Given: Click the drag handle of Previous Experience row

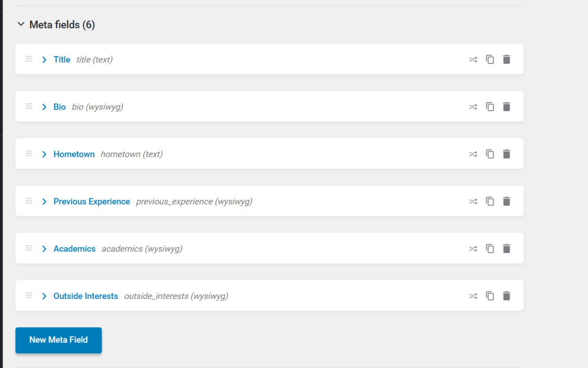Looking at the screenshot, I should point(29,201).
